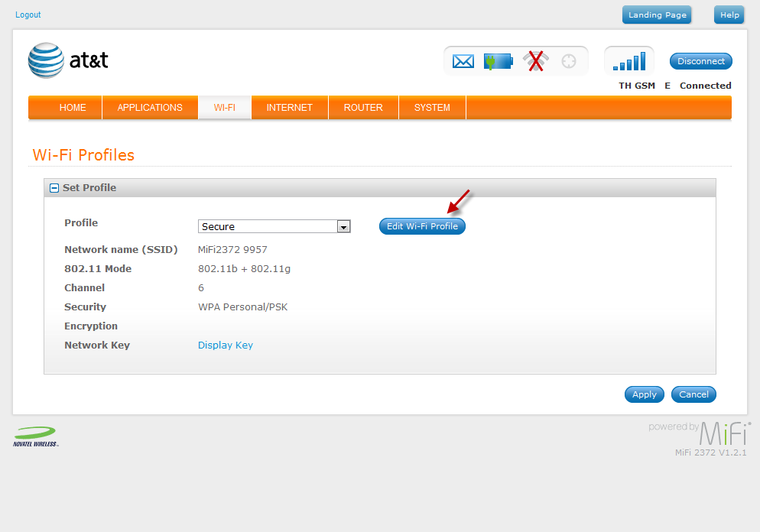Click the Novatel Wireless logo
The width and height of the screenshot is (760, 532).
[x=35, y=436]
